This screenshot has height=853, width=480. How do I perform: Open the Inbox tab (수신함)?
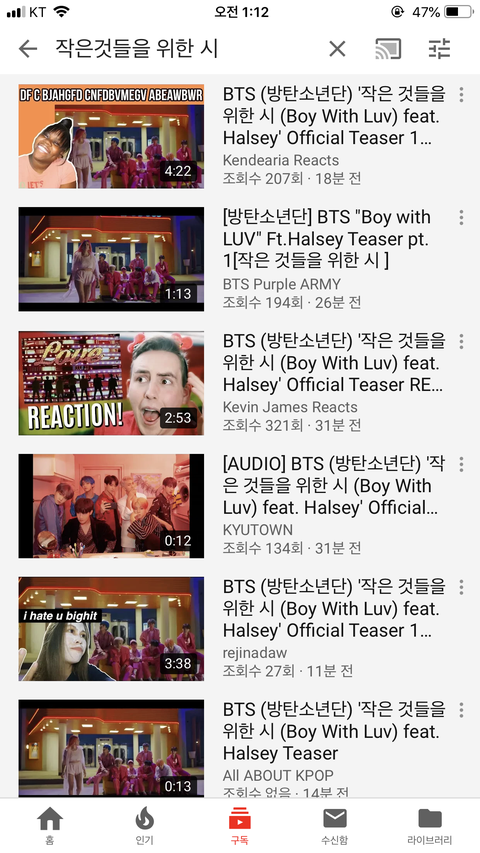(x=335, y=825)
